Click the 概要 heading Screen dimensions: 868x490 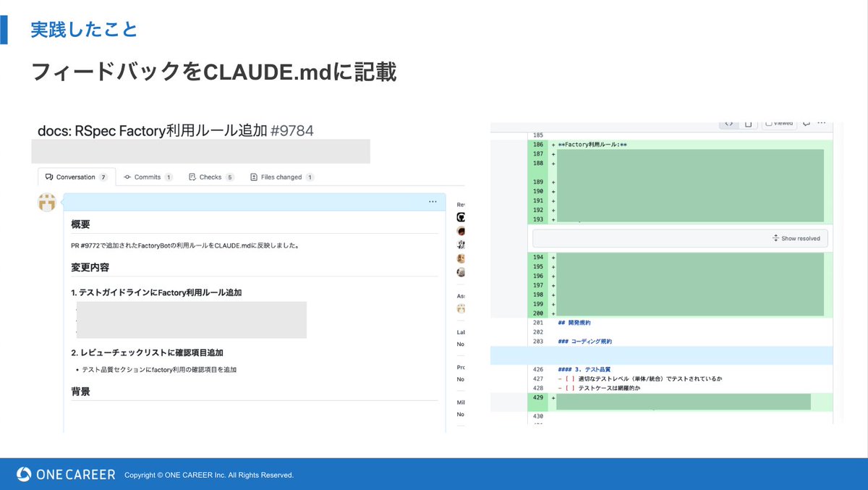[80, 224]
